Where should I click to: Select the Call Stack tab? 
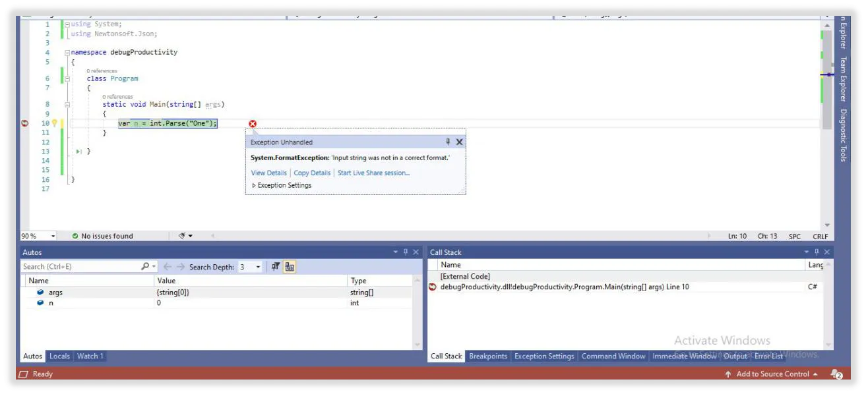pyautogui.click(x=446, y=356)
